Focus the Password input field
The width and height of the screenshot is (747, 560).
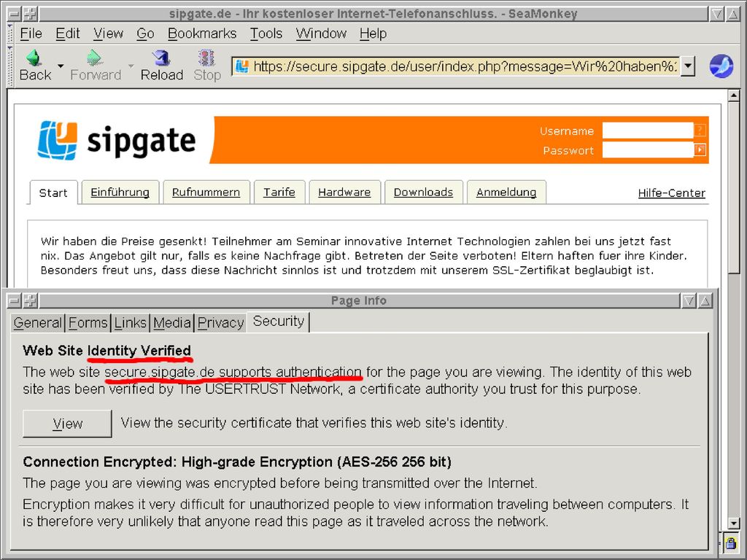pyautogui.click(x=648, y=150)
